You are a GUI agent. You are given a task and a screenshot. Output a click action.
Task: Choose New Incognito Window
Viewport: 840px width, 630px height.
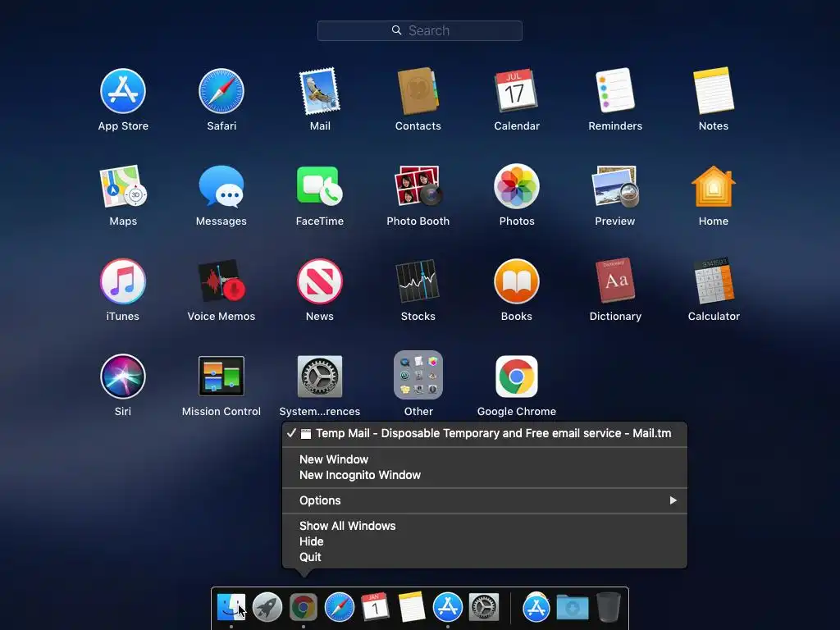[484, 475]
